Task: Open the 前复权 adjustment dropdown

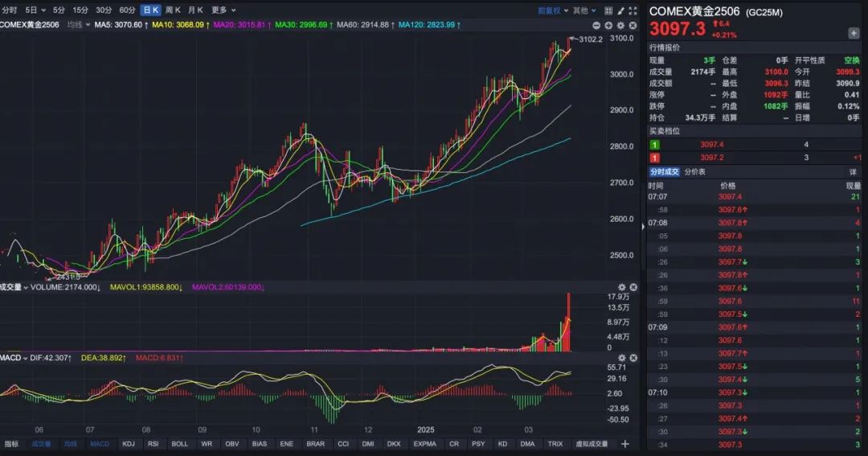Action: 553,10
